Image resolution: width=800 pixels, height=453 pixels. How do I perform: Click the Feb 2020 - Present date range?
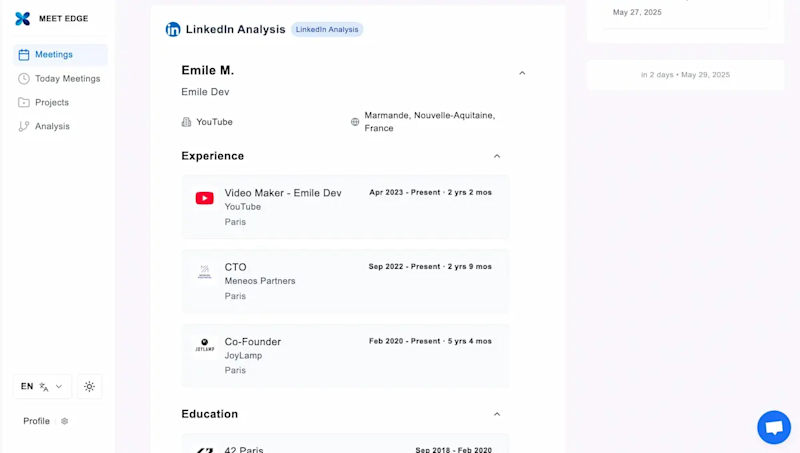click(x=431, y=341)
